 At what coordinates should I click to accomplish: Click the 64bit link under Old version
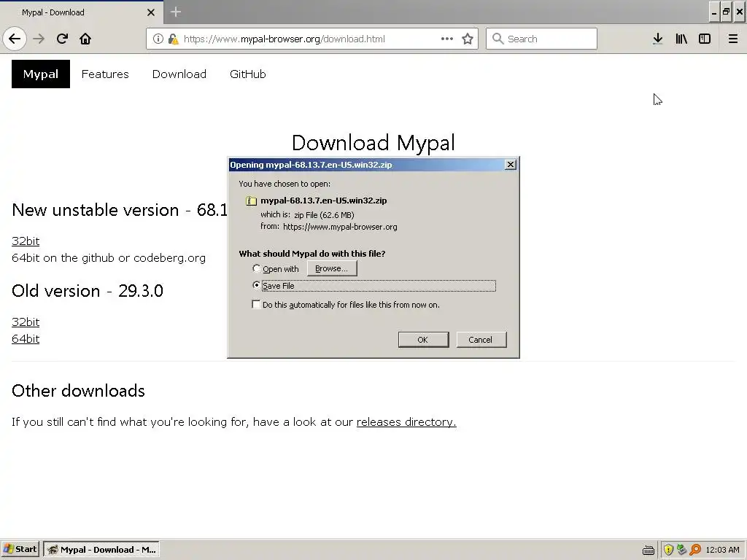pos(26,338)
